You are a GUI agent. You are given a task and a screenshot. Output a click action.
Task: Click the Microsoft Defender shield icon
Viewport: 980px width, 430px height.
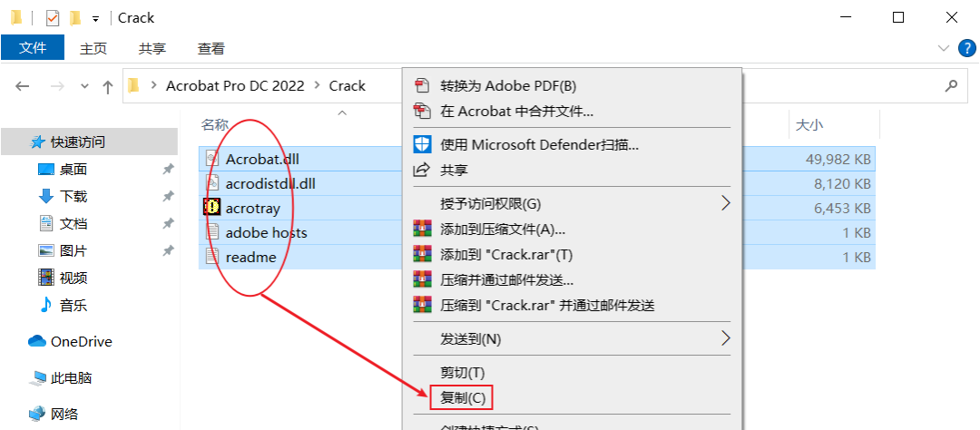pyautogui.click(x=423, y=144)
